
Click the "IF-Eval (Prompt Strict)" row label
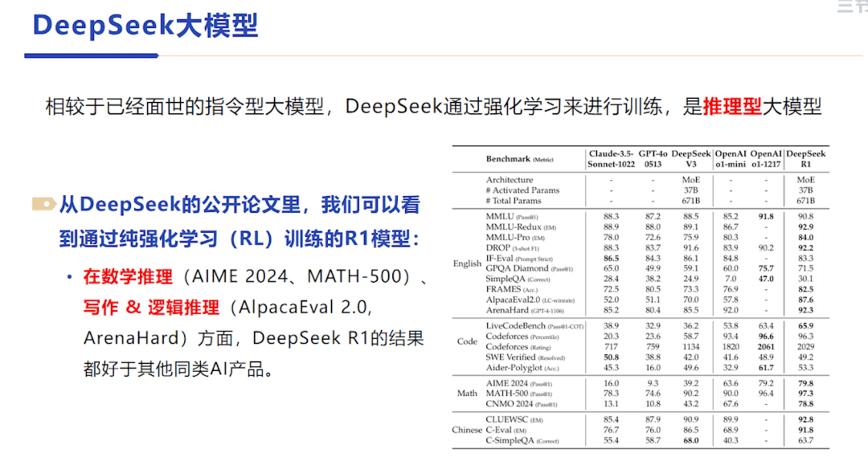[519, 259]
